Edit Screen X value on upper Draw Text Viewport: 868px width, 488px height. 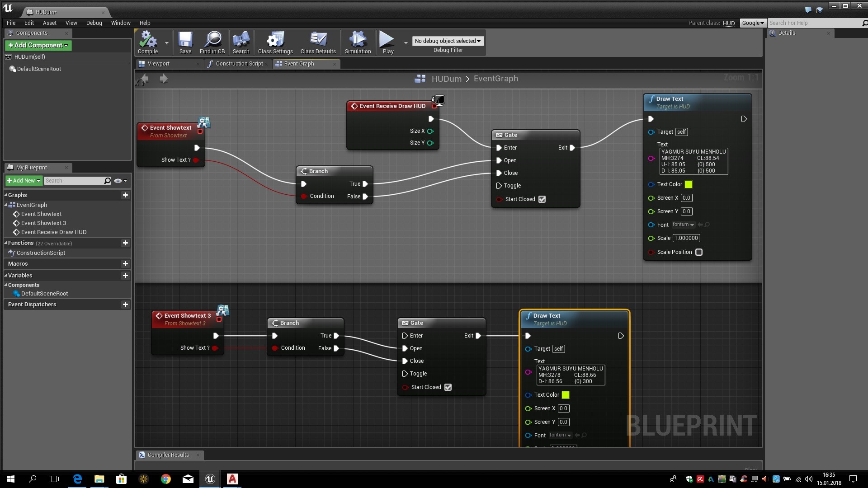[x=686, y=198]
